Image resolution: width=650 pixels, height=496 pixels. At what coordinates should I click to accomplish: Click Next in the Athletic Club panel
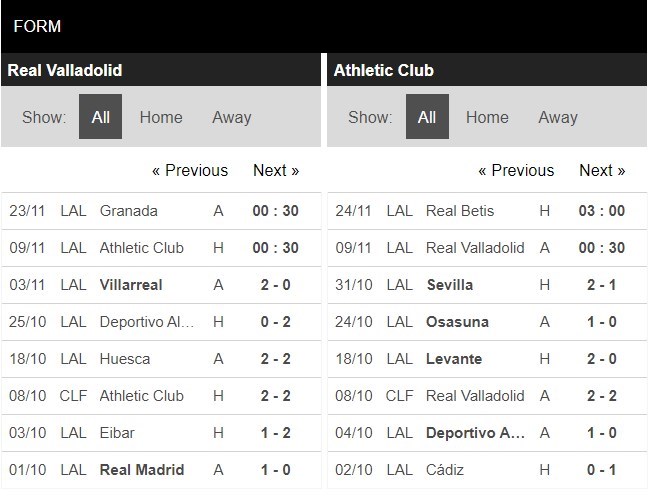(x=602, y=170)
